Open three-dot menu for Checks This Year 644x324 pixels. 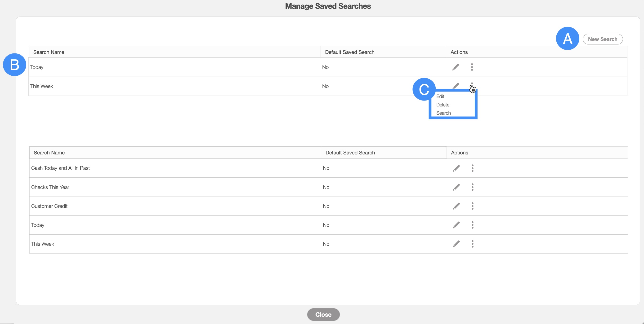click(x=472, y=187)
